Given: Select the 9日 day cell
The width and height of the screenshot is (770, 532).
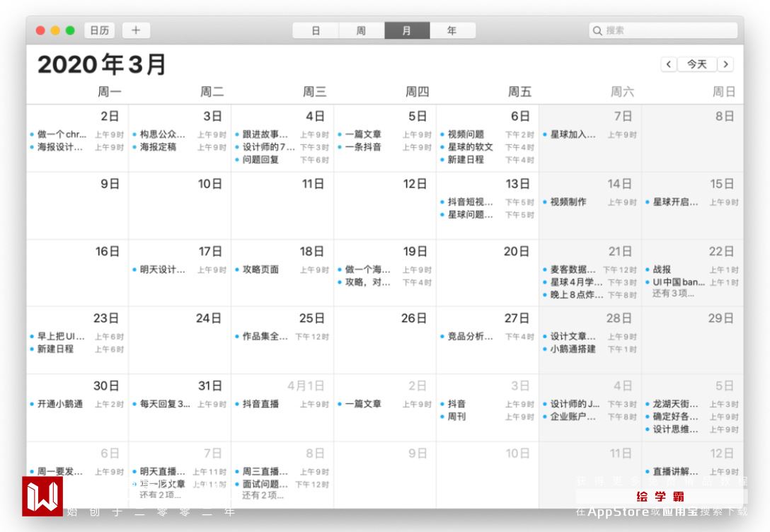Looking at the screenshot, I should pos(77,206).
